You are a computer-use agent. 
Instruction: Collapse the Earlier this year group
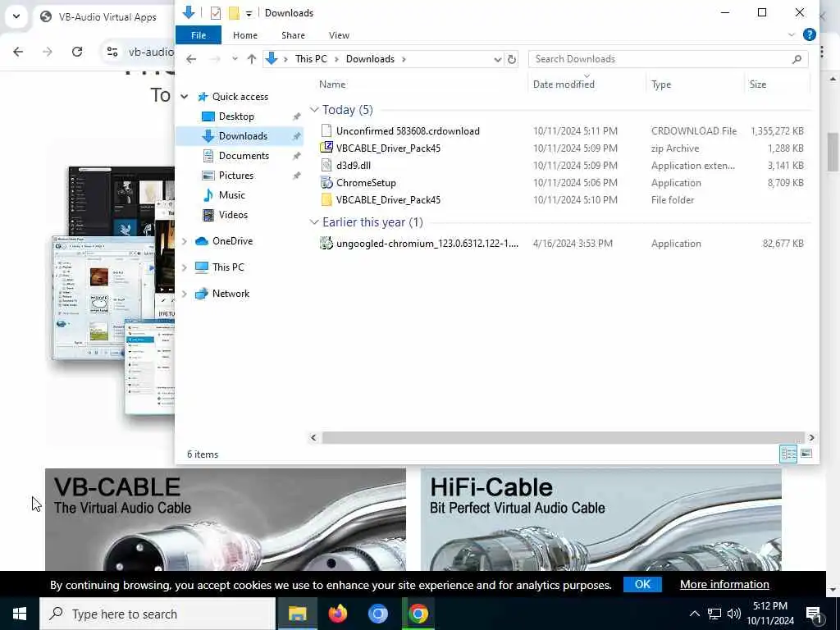click(314, 222)
